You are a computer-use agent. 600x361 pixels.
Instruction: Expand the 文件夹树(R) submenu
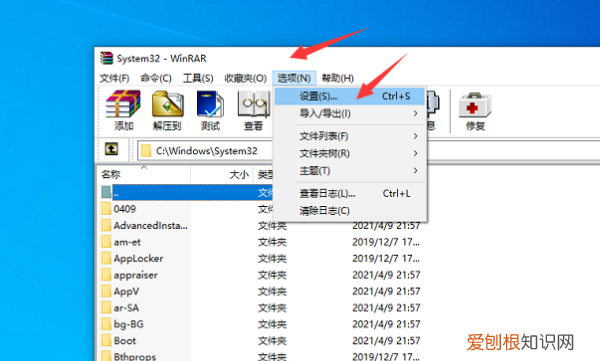click(350, 154)
